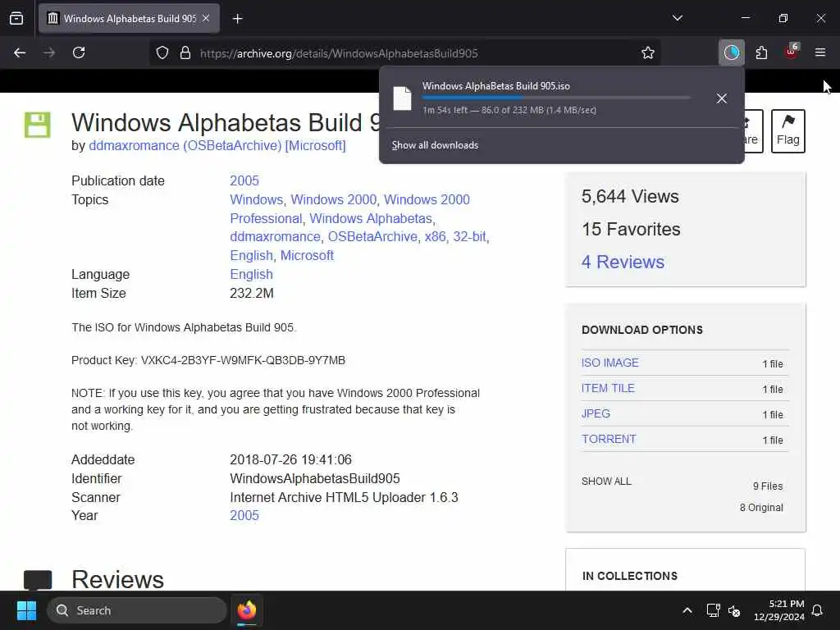Open the Windows Alphabetas topic link
The height and width of the screenshot is (630, 840).
[371, 218]
